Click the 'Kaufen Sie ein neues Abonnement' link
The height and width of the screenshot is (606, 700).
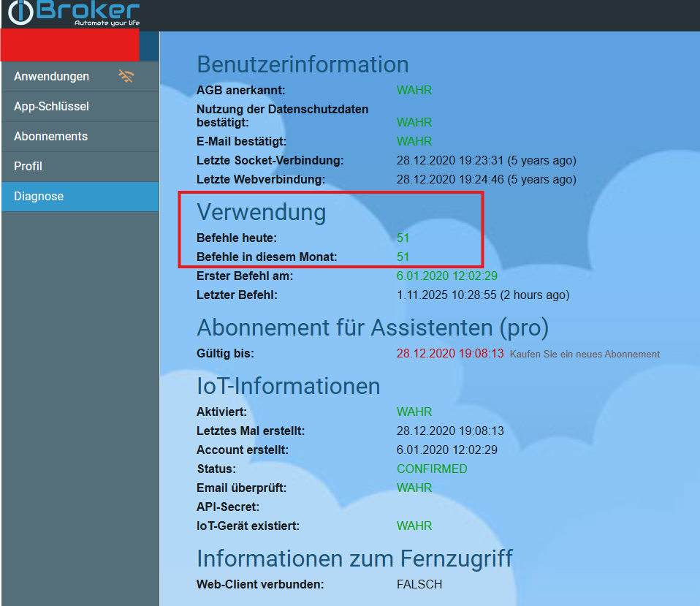585,354
